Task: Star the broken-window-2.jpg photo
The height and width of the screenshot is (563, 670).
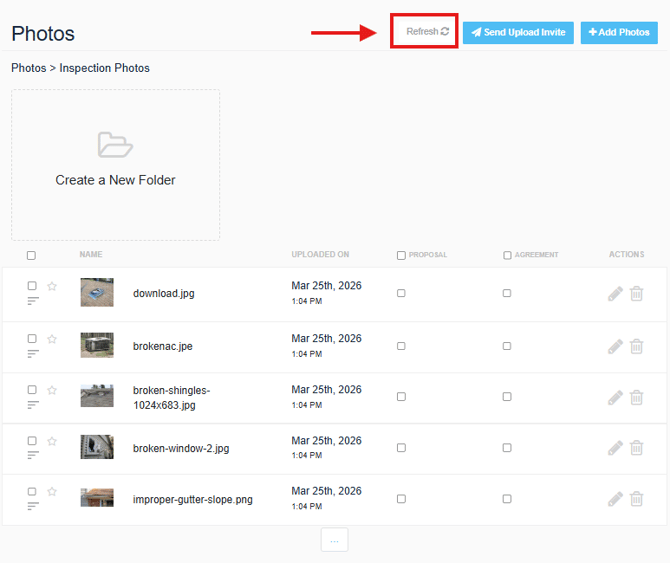Action: point(52,441)
